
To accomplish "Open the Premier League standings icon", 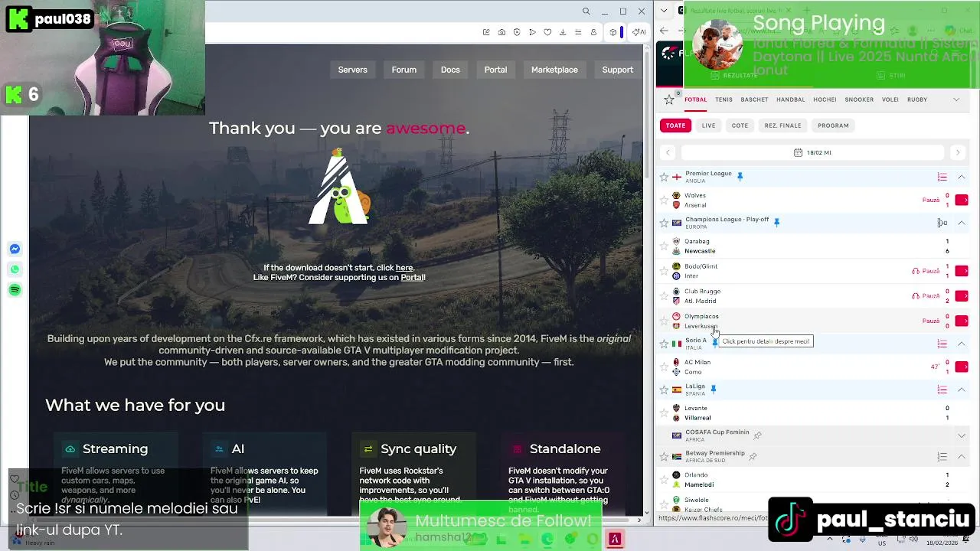I will [x=942, y=177].
